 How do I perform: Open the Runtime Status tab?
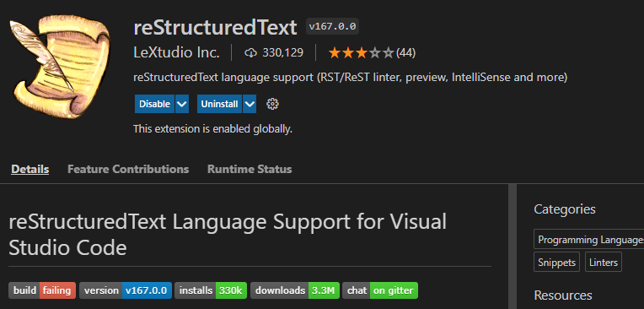point(250,169)
